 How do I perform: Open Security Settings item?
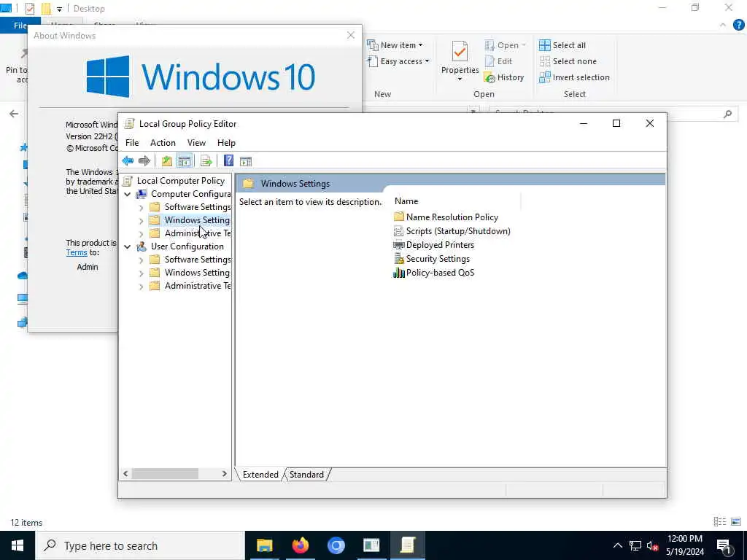432,259
